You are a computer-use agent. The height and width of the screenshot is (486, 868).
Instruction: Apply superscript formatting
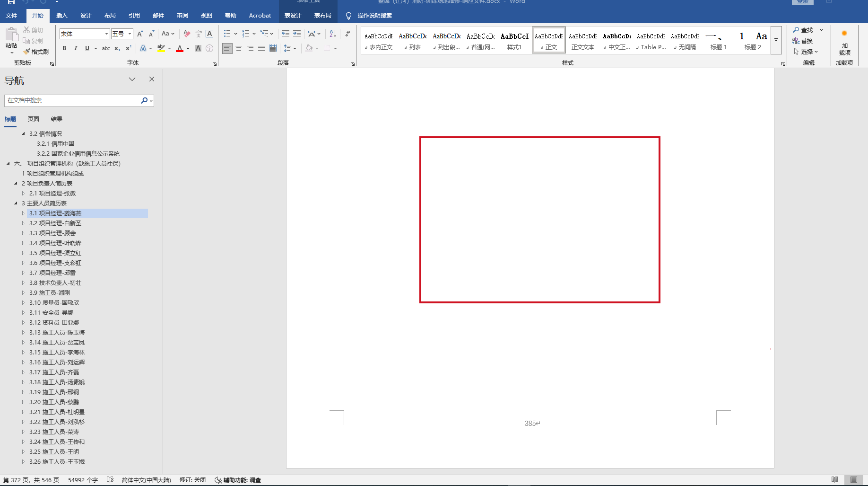[129, 48]
